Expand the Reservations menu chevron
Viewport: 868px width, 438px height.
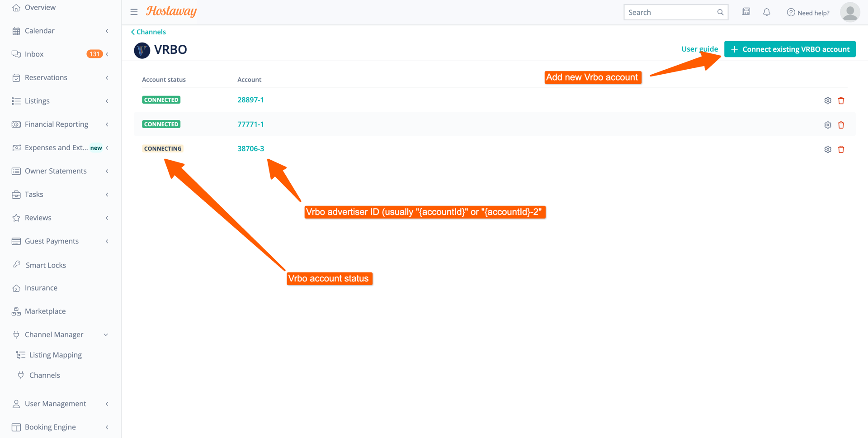[x=107, y=78]
